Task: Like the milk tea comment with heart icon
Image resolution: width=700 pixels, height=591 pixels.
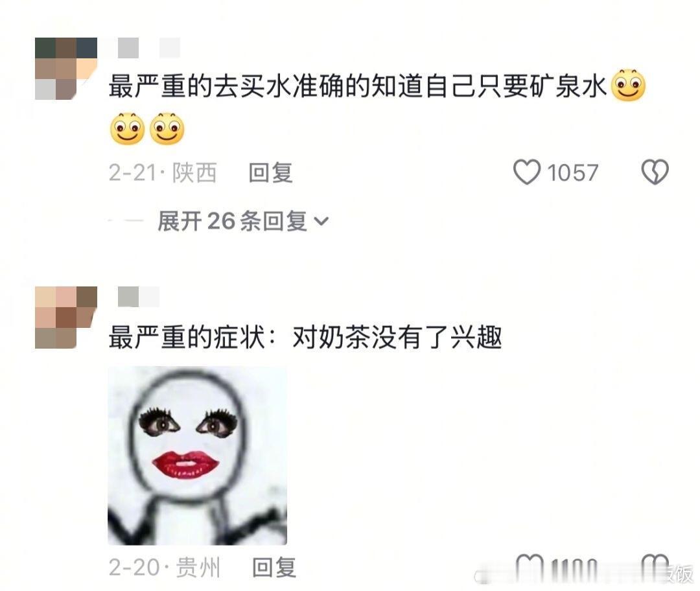Action: 530,566
